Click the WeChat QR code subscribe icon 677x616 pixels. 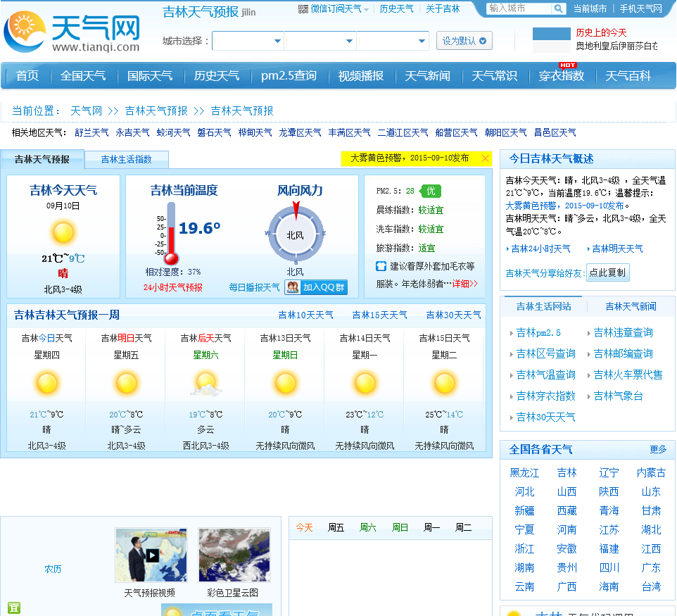click(303, 9)
